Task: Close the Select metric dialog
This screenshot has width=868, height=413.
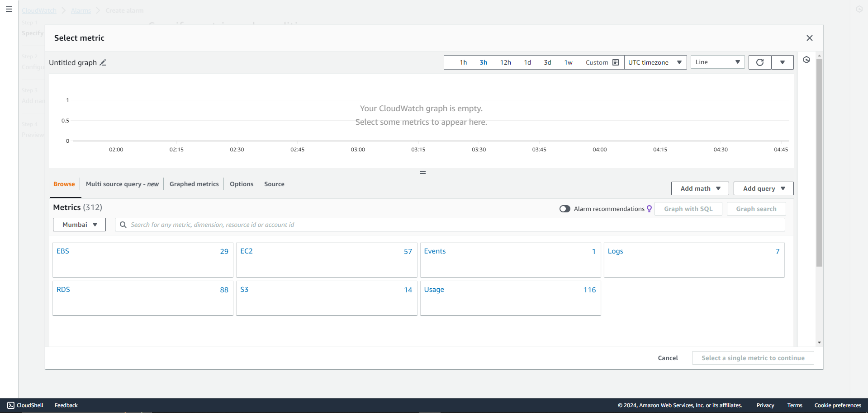Action: tap(810, 38)
